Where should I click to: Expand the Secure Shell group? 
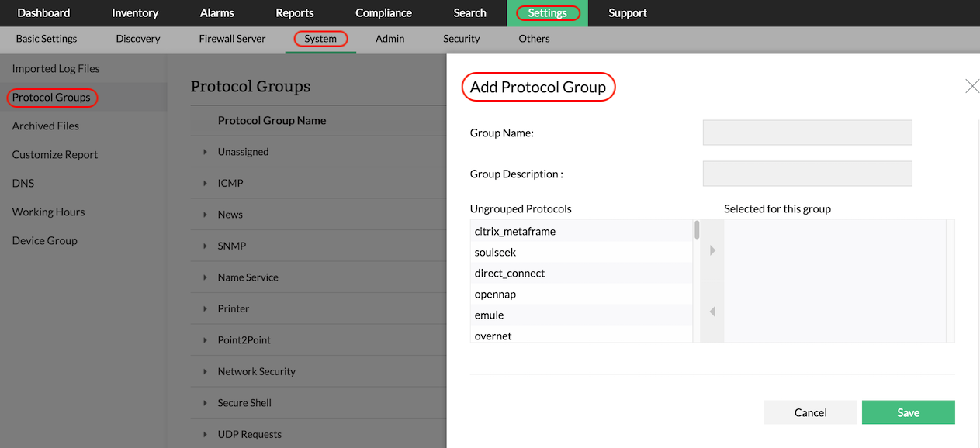tap(205, 403)
